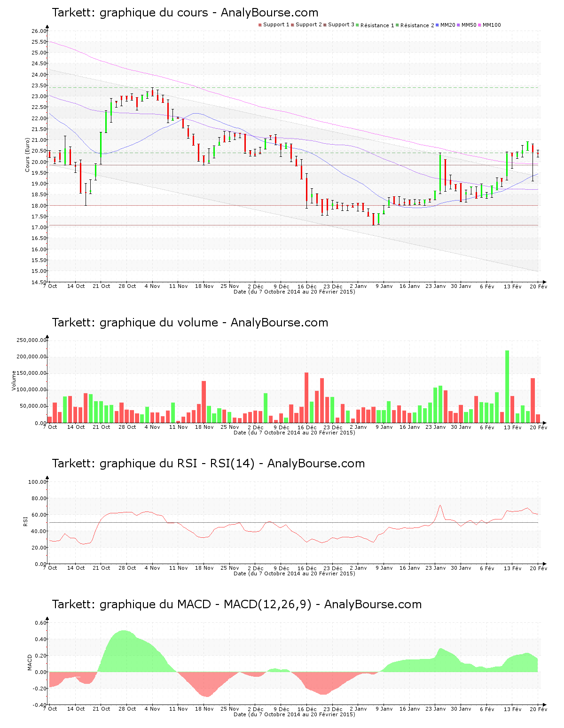Click the 'Cours (Euro)' vertical axis label
The image size is (564, 728).
[x=27, y=155]
